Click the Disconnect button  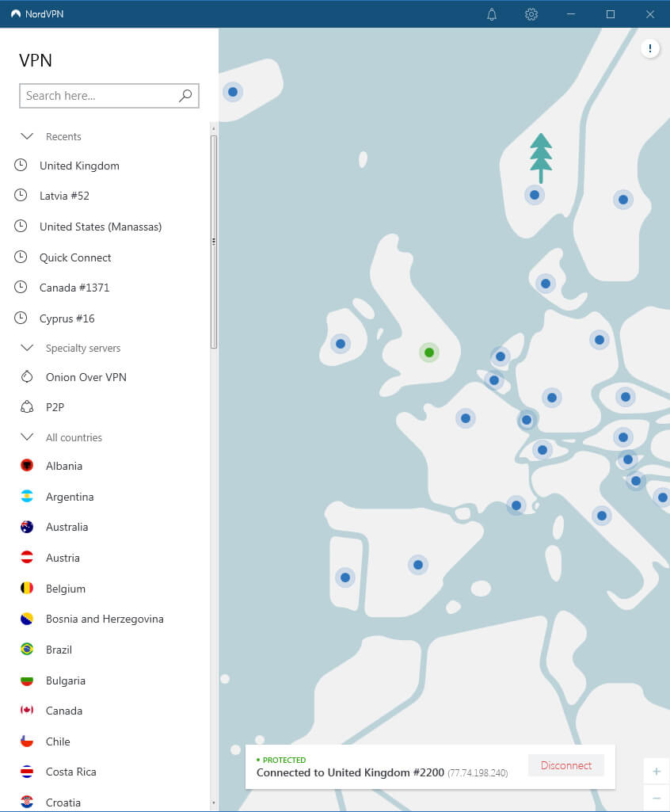click(x=566, y=765)
